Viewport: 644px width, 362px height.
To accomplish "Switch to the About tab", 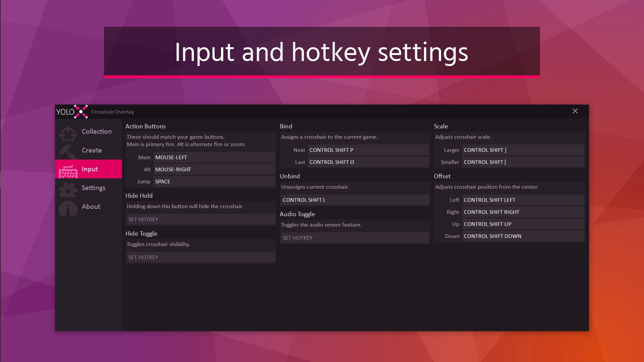I will tap(91, 207).
